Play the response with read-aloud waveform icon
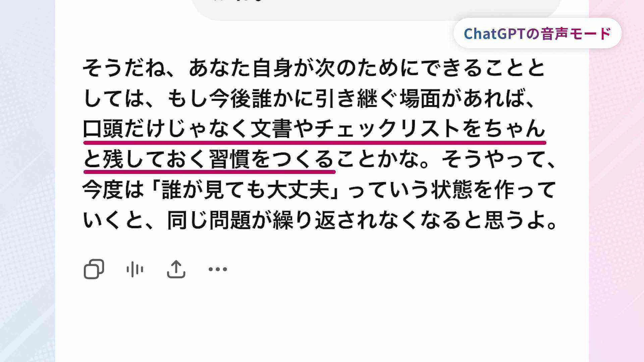Viewport: 644px width, 362px height. [x=135, y=269]
